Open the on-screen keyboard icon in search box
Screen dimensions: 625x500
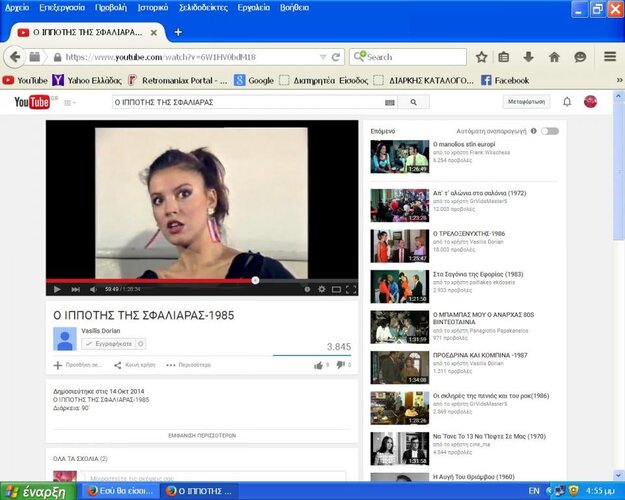point(390,103)
